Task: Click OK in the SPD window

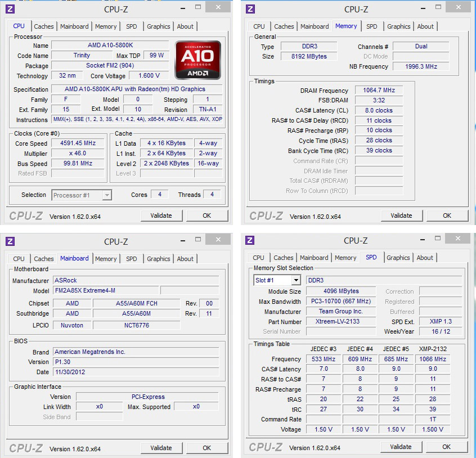Action: coord(446,447)
